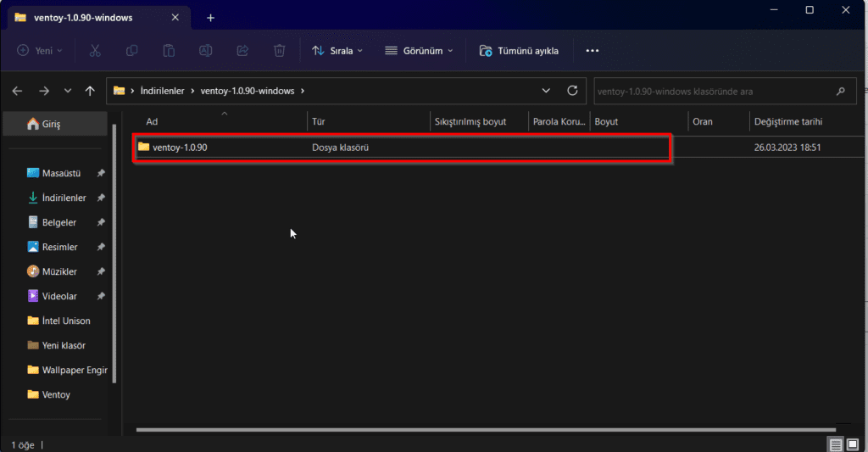This screenshot has width=868, height=452.
Task: Click the Cut scissors icon
Action: [95, 51]
